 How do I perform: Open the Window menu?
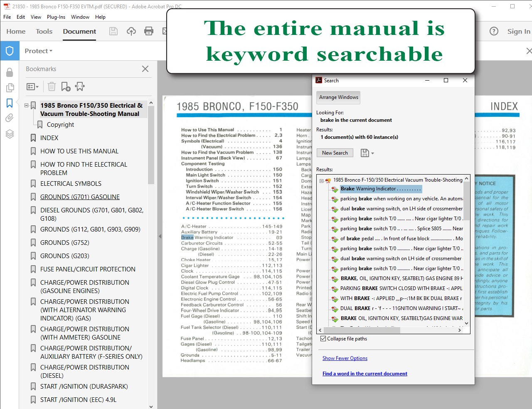[80, 17]
